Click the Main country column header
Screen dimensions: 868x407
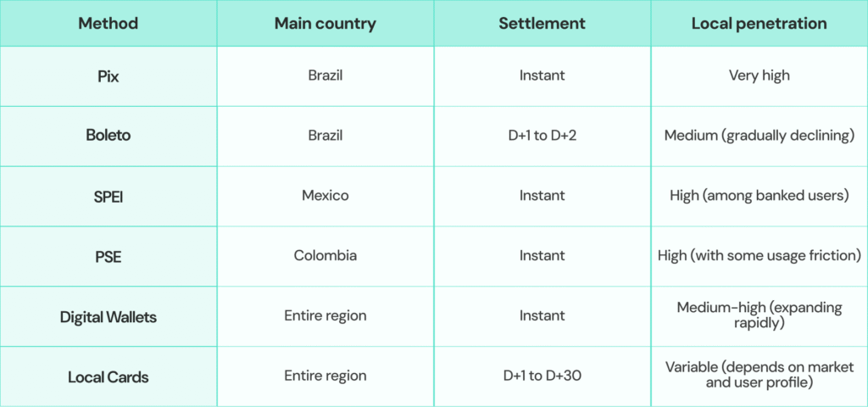point(325,24)
